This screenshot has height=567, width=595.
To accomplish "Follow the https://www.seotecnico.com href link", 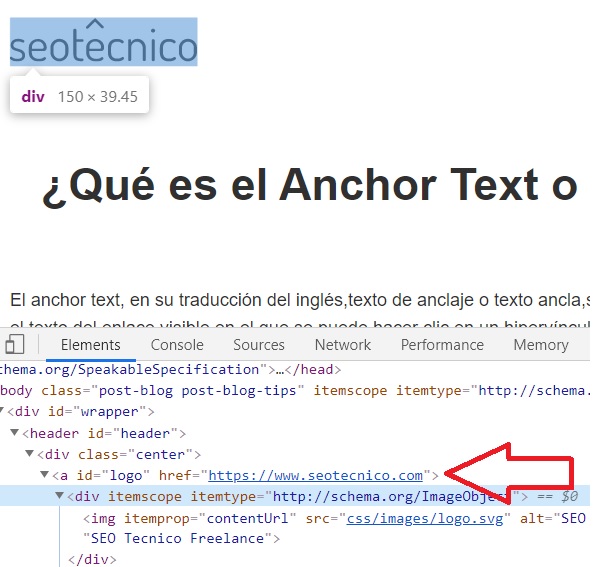I will click(315, 476).
